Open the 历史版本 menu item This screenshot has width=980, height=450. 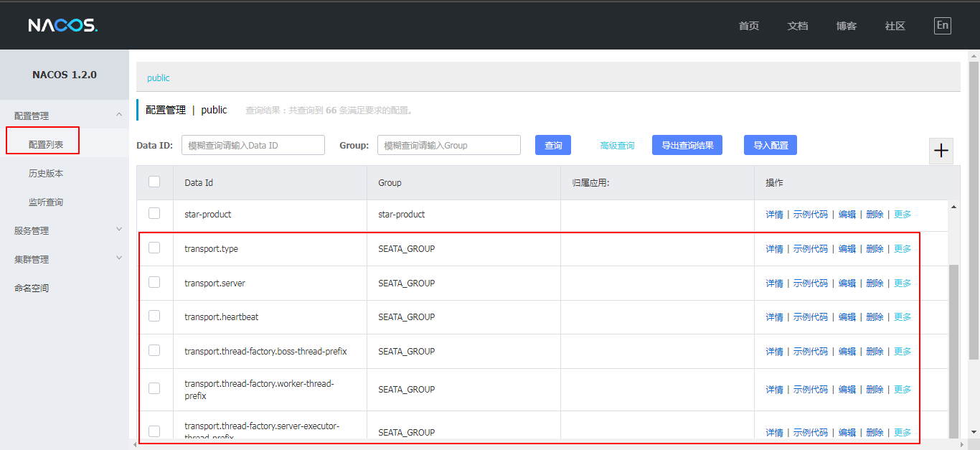(46, 174)
